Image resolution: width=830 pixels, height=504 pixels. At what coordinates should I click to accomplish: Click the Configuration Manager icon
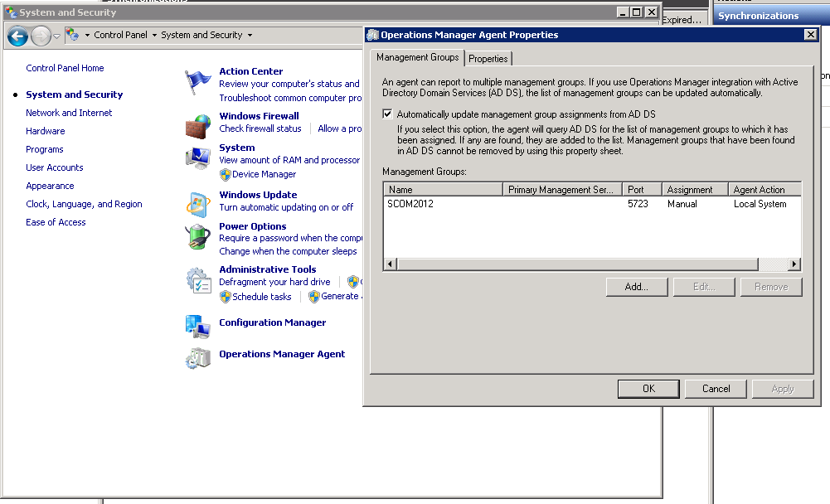[x=198, y=327]
